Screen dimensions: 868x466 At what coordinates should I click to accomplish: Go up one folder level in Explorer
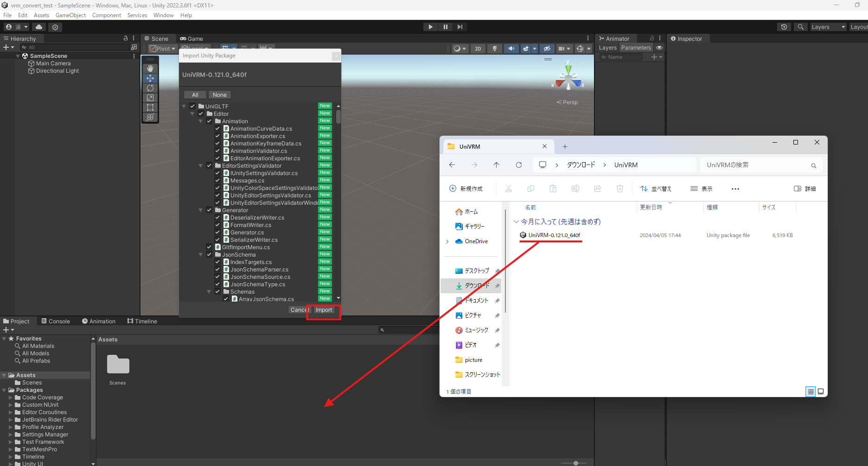[496, 165]
